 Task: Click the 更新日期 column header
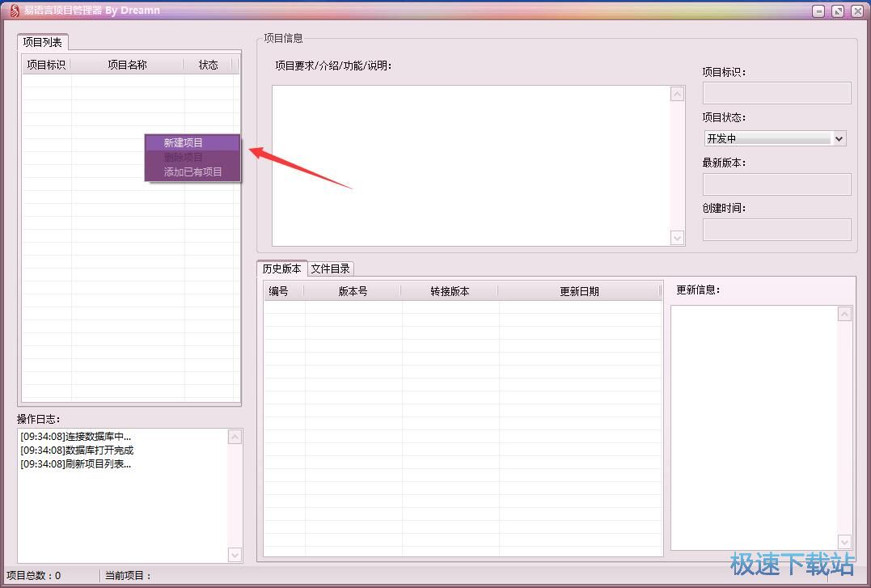pyautogui.click(x=579, y=291)
